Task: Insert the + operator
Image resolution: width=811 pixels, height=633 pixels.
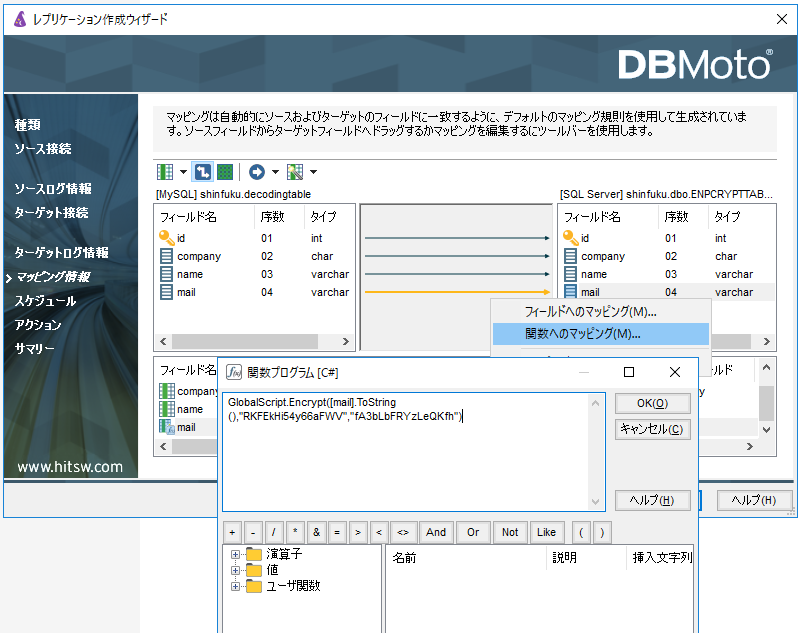Action: [x=232, y=532]
